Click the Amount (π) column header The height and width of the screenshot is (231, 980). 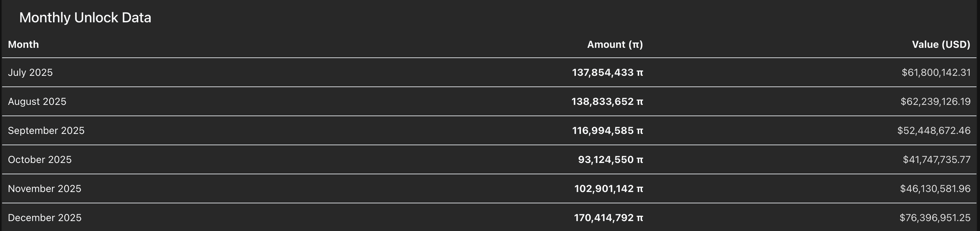[x=615, y=45]
